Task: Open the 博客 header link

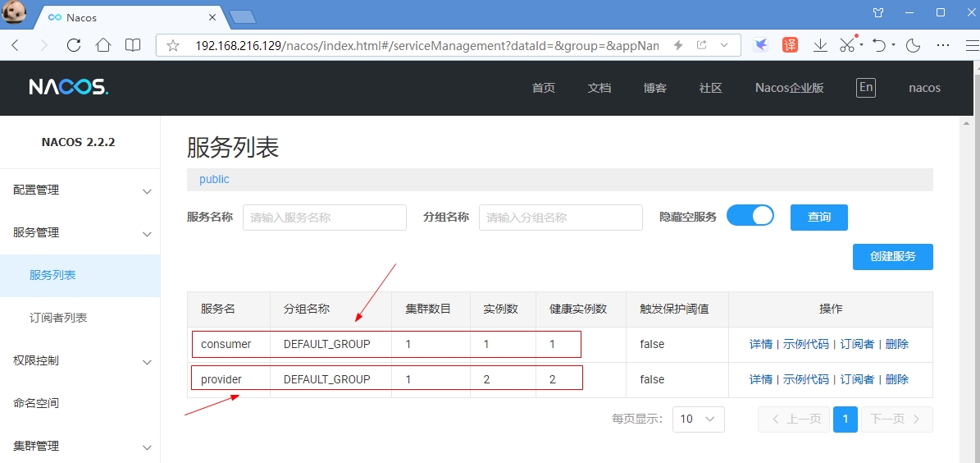Action: pos(655,88)
